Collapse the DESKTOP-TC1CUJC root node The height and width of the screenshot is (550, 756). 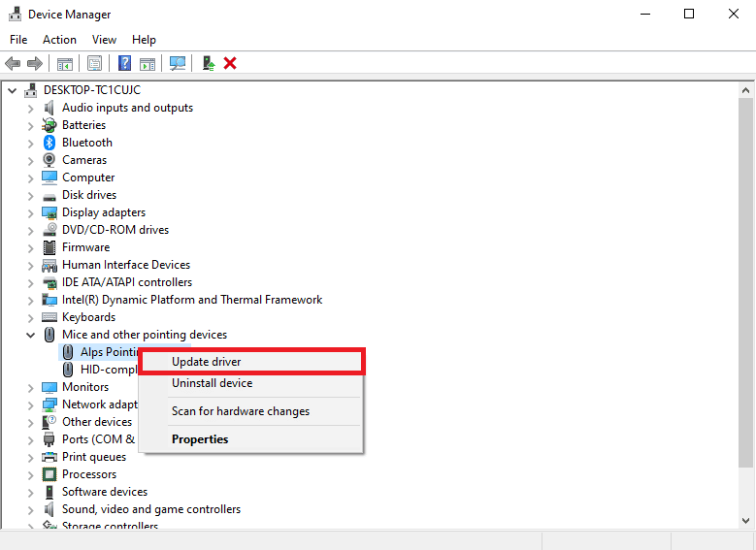[x=13, y=90]
